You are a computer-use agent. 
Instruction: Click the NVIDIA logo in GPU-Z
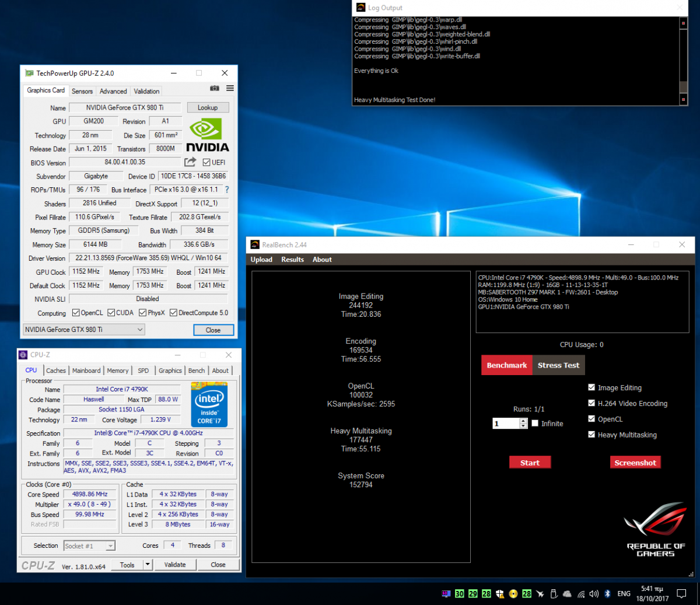(x=207, y=135)
